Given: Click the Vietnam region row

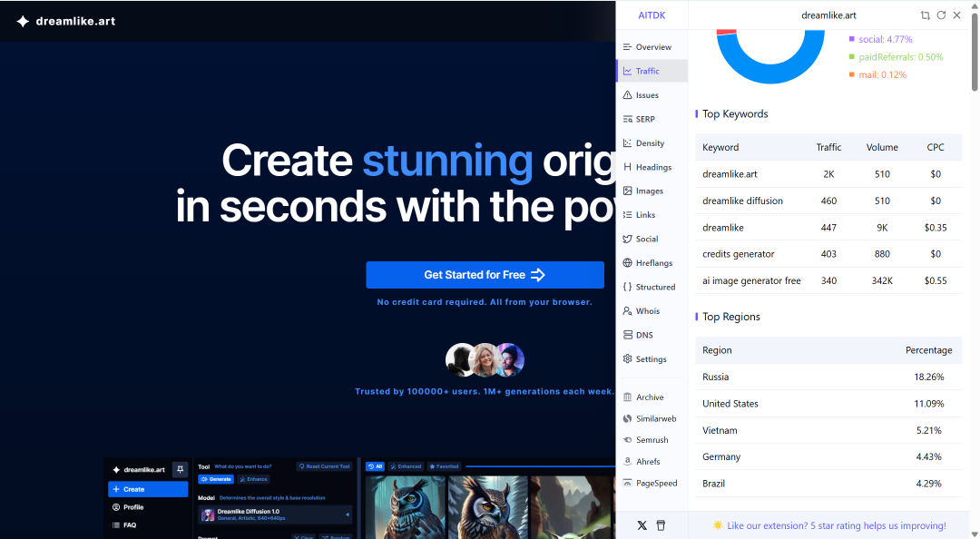Looking at the screenshot, I should 828,430.
